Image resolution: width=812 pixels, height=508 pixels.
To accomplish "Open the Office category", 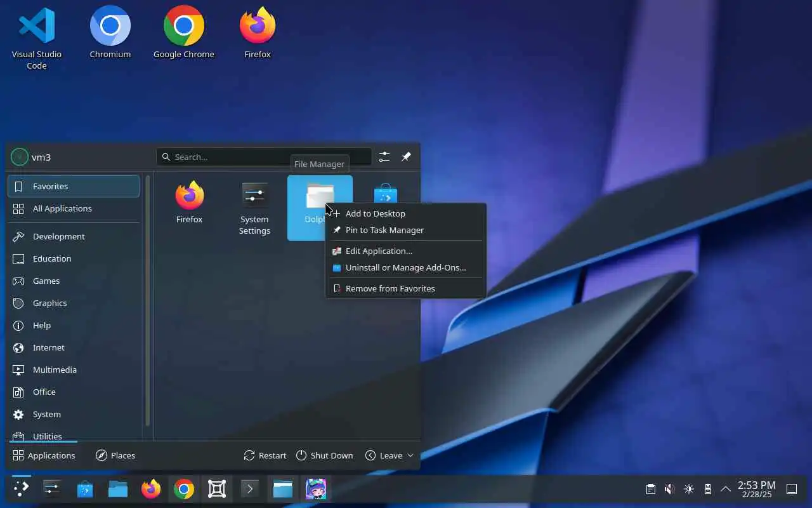I will [74, 392].
